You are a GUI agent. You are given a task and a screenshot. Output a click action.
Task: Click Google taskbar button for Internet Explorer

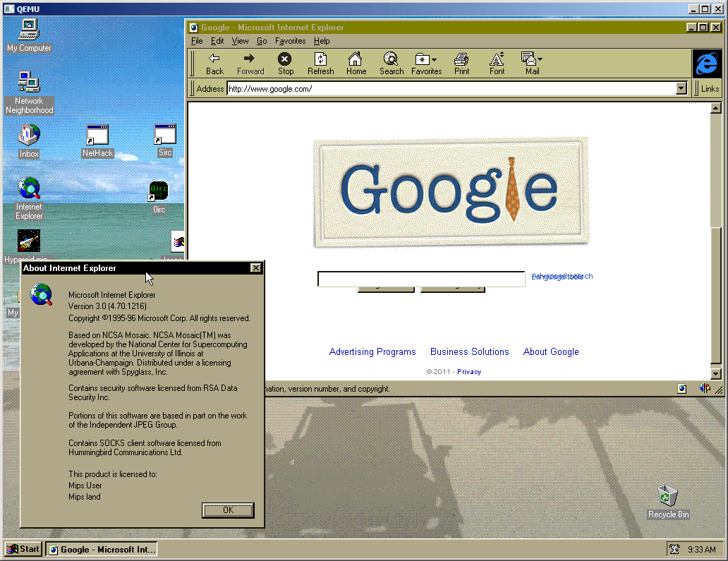[102, 550]
